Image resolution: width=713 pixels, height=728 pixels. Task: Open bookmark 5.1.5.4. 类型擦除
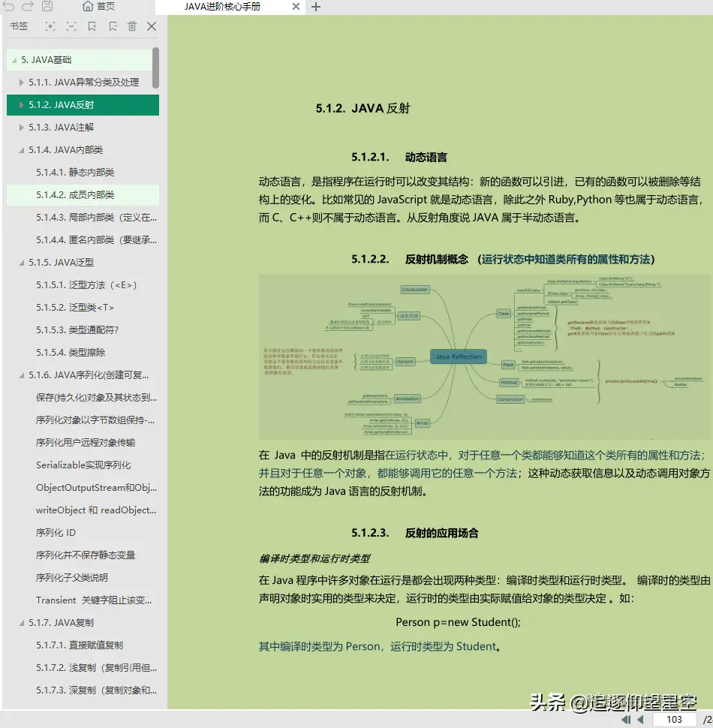click(71, 353)
